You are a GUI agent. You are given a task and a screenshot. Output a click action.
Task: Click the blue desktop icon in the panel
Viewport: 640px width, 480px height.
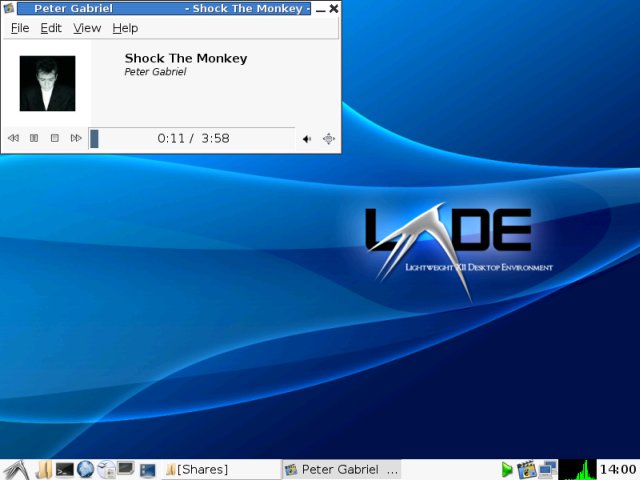[147, 471]
